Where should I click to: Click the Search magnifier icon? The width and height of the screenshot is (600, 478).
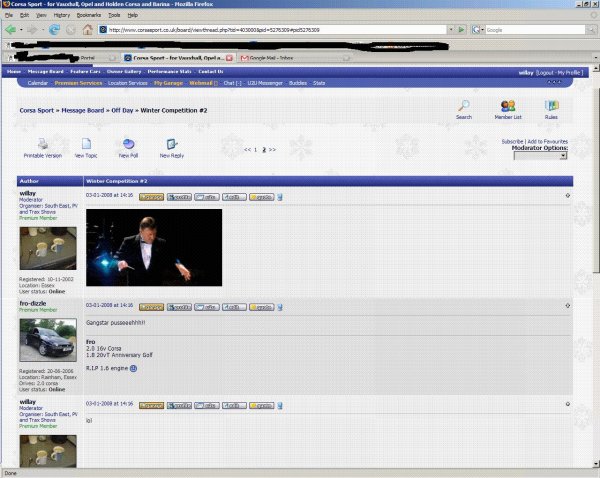464,106
